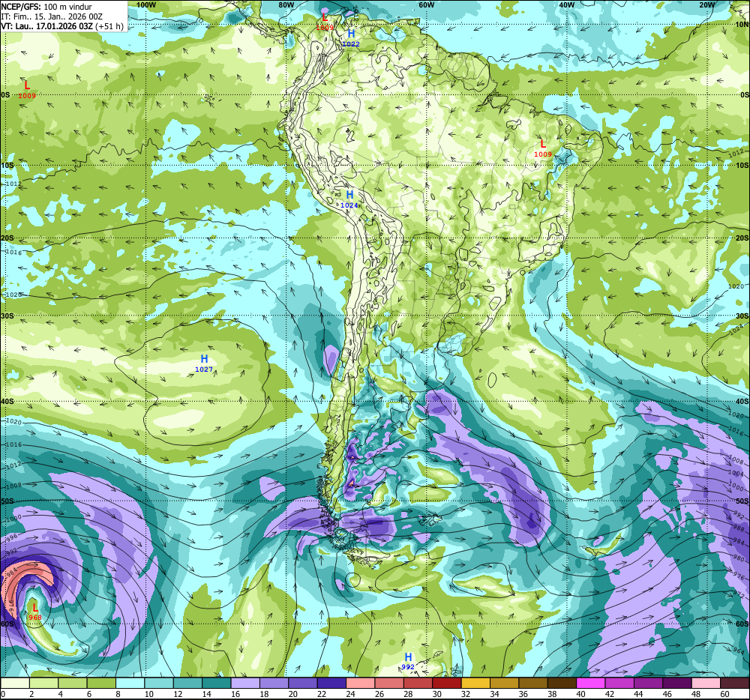This screenshot has height=700, width=750.
Task: Click the pale cyan swatch between 8 and 10
Action: 130,684
